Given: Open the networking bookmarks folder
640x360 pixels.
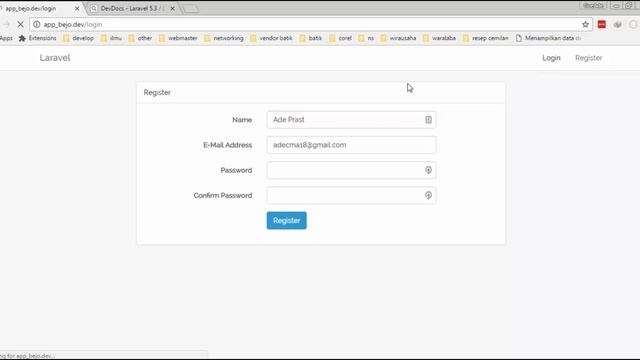Looking at the screenshot, I should tap(224, 38).
